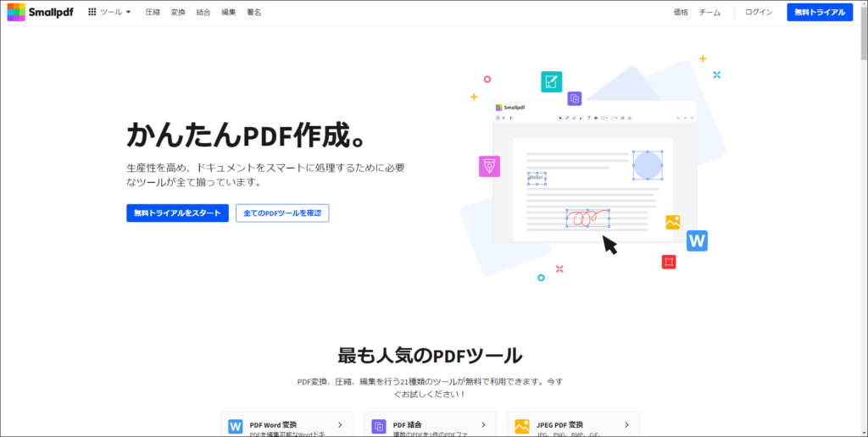Viewport: 868px width, 437px height.
Task: Choose 署名 in top navigation
Action: click(x=254, y=12)
